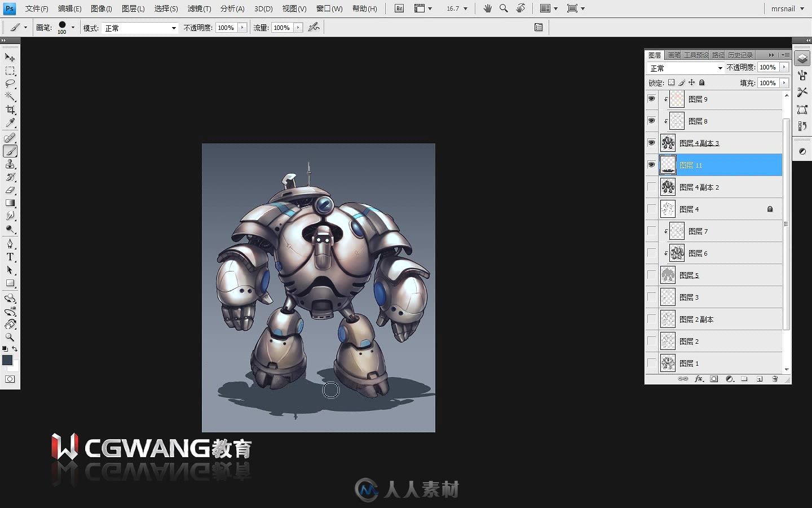
Task: Open the 流量 flow slider arrow
Action: coord(298,27)
